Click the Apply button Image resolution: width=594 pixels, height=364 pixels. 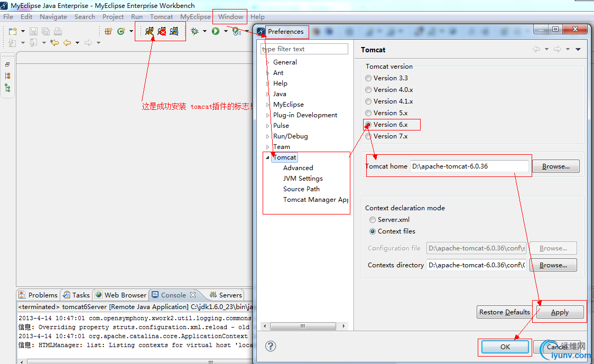pos(560,312)
